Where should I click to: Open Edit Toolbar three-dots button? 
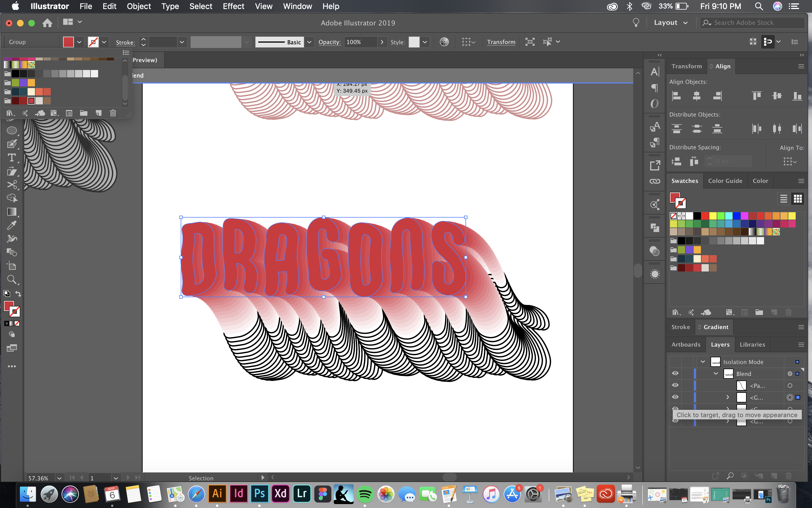pyautogui.click(x=12, y=366)
